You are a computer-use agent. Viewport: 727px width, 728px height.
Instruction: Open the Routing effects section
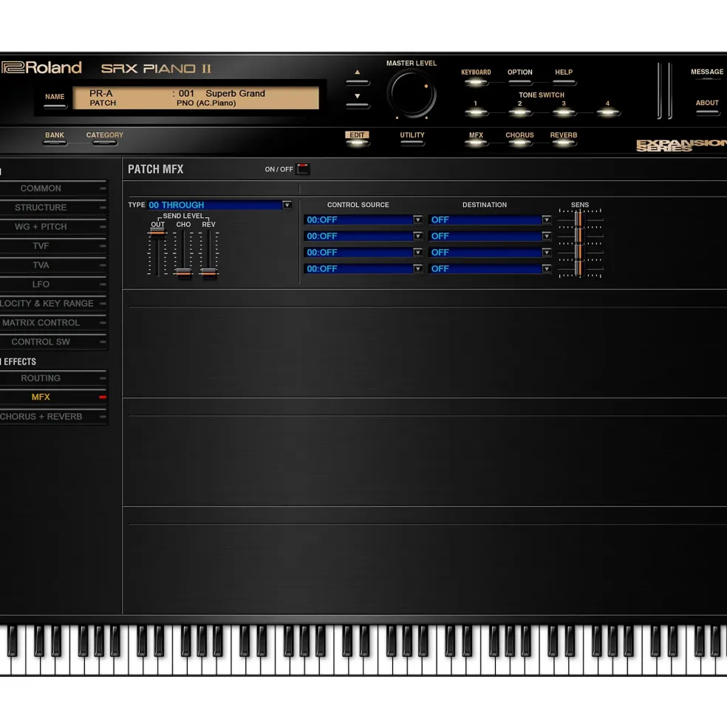click(53, 378)
